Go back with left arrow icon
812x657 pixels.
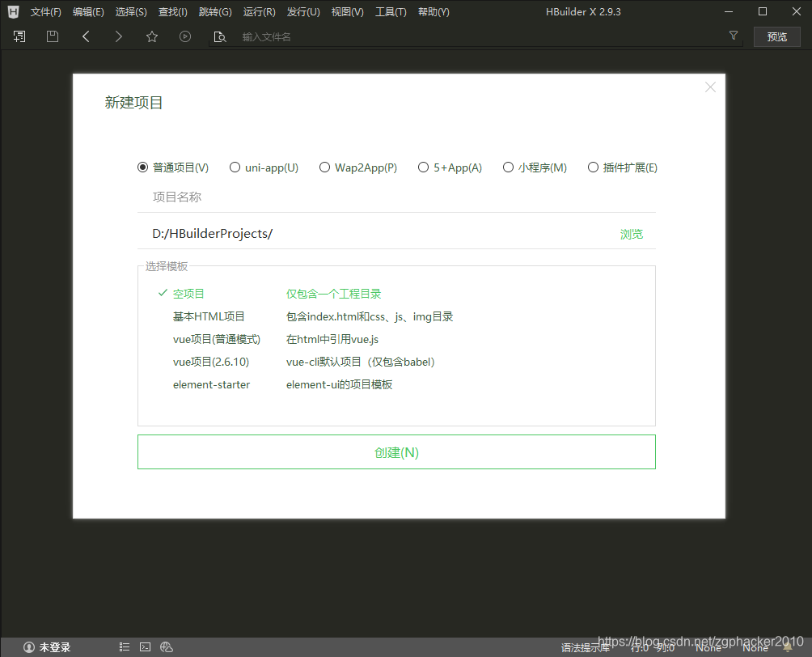point(86,36)
